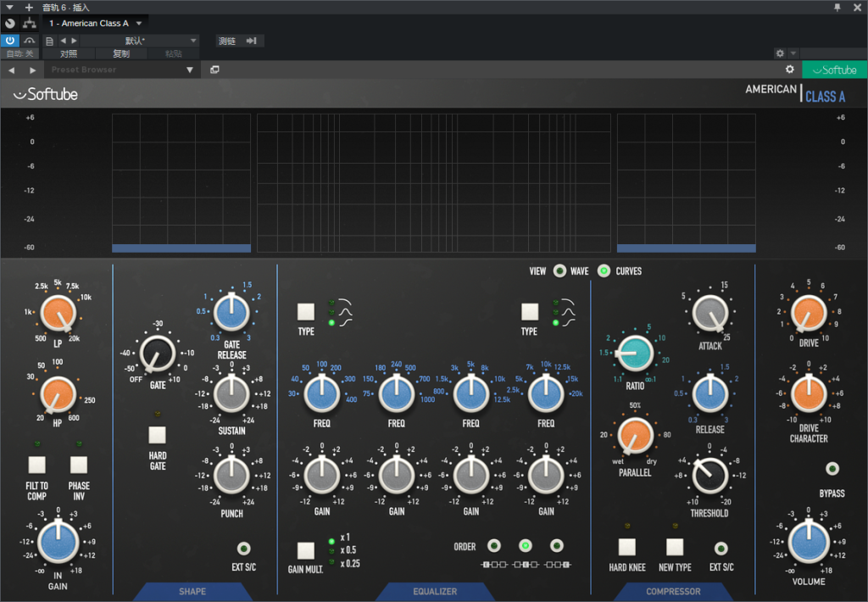The image size is (868, 602).
Task: Click the teal RATIO knob
Action: (635, 354)
